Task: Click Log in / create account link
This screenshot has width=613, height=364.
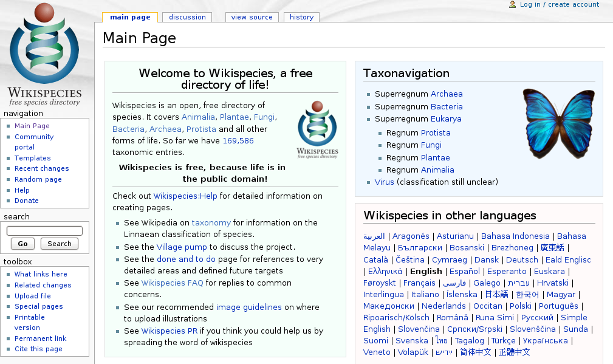Action: click(x=560, y=4)
